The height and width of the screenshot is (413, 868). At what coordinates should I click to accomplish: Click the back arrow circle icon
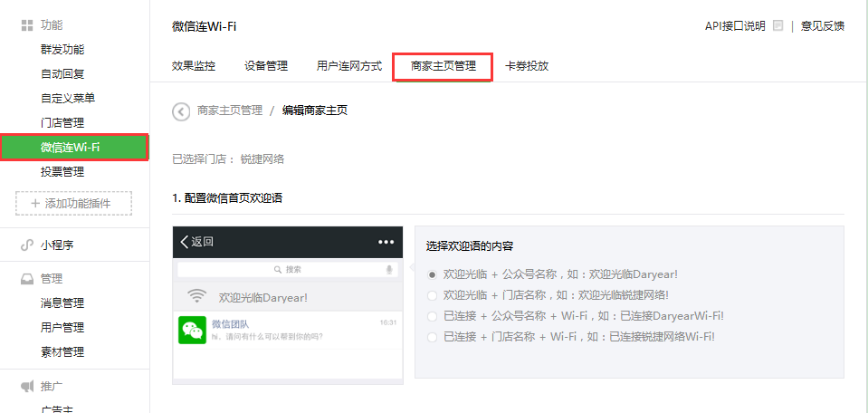(x=181, y=111)
